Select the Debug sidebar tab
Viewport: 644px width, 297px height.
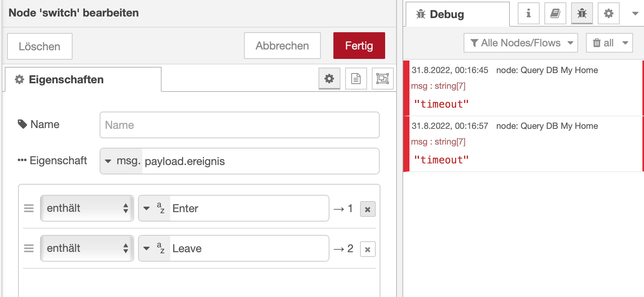tap(458, 14)
